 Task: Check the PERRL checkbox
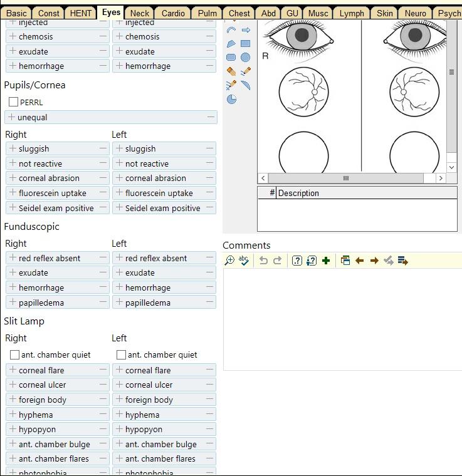click(13, 102)
